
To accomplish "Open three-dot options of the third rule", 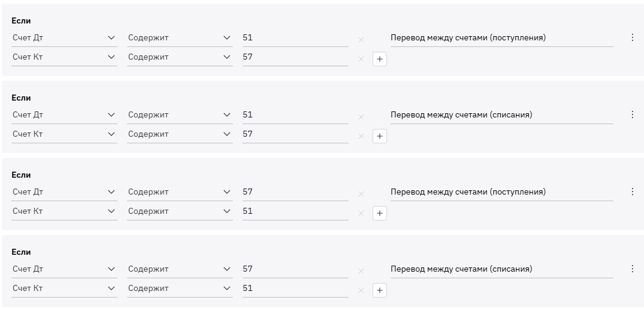I will tap(632, 192).
